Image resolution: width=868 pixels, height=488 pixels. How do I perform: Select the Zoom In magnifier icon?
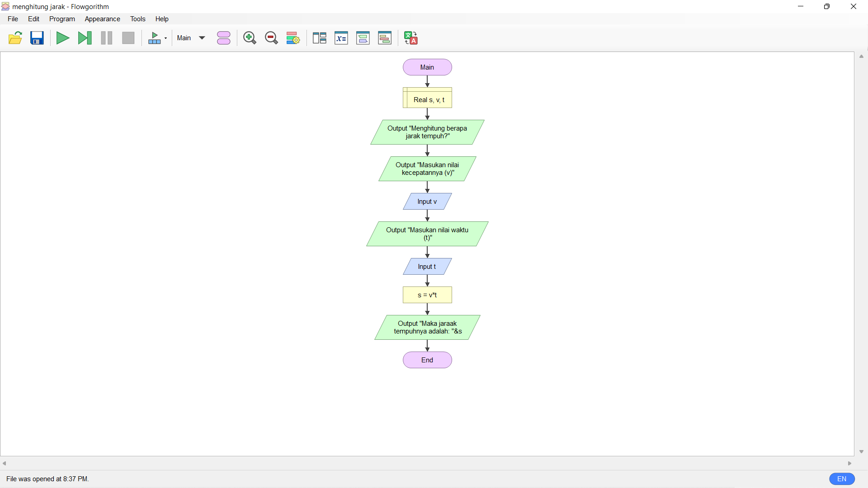click(250, 38)
